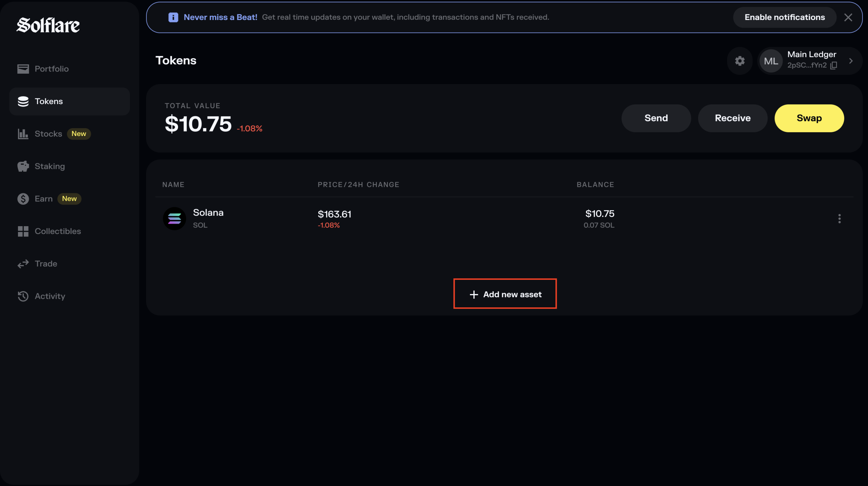Open Collectibles in the sidebar
This screenshot has height=486, width=868.
pyautogui.click(x=58, y=231)
